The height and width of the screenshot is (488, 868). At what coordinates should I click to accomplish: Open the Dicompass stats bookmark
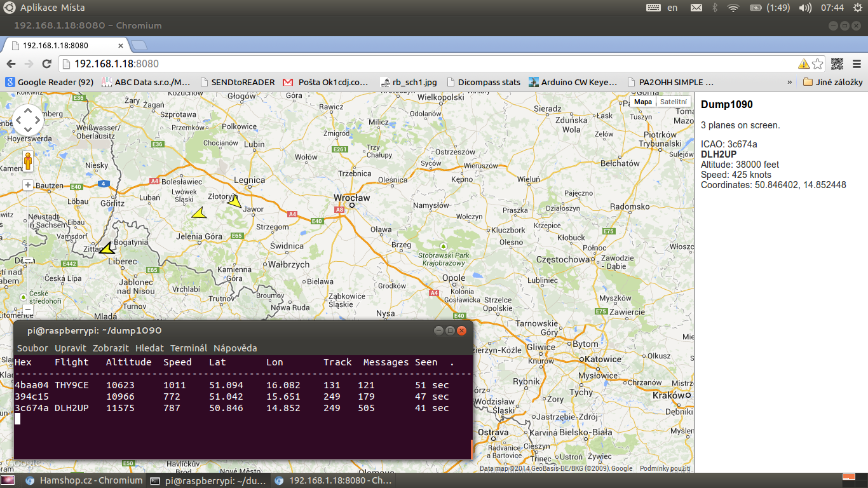point(484,82)
